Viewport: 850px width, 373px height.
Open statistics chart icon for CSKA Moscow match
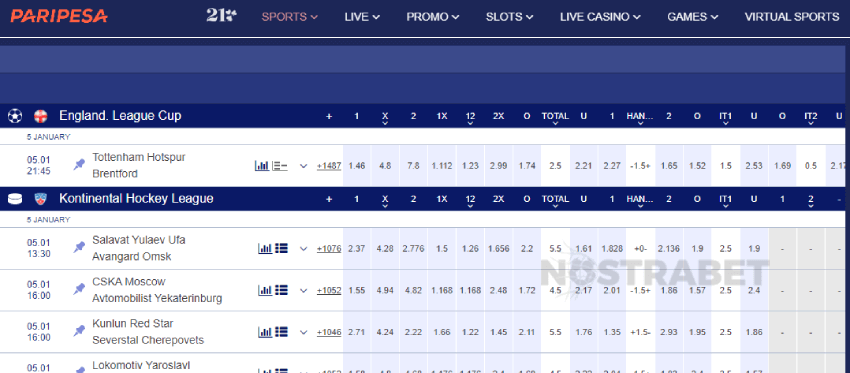coord(265,290)
